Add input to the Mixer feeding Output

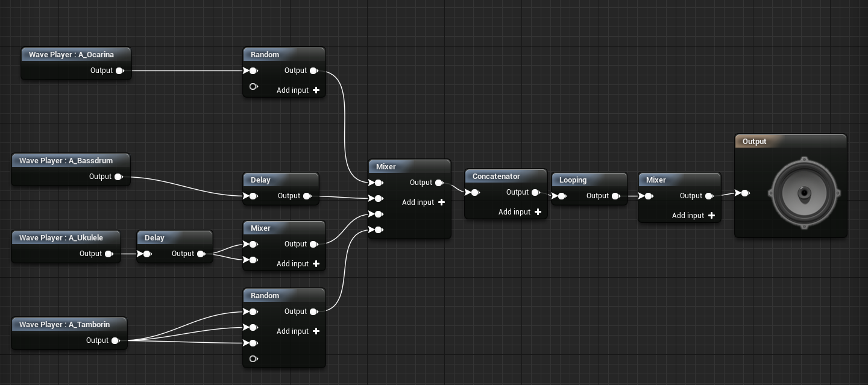point(693,216)
